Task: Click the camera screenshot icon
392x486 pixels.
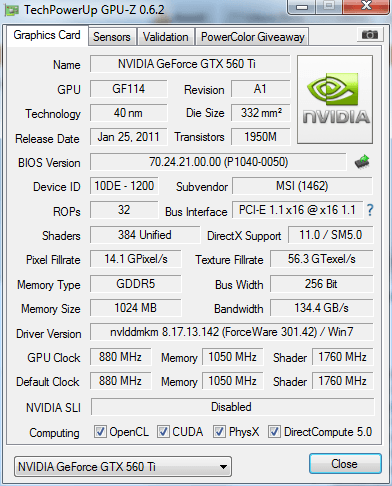Action: click(x=369, y=34)
